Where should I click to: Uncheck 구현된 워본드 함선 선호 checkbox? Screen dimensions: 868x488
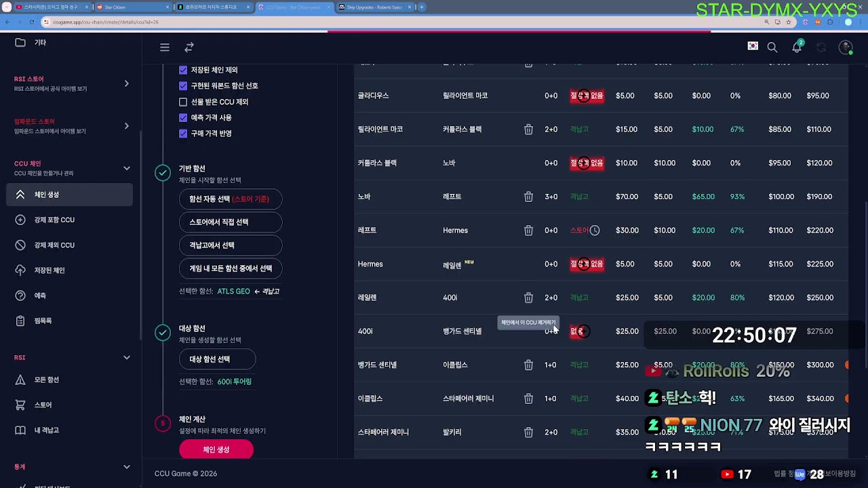coord(183,86)
